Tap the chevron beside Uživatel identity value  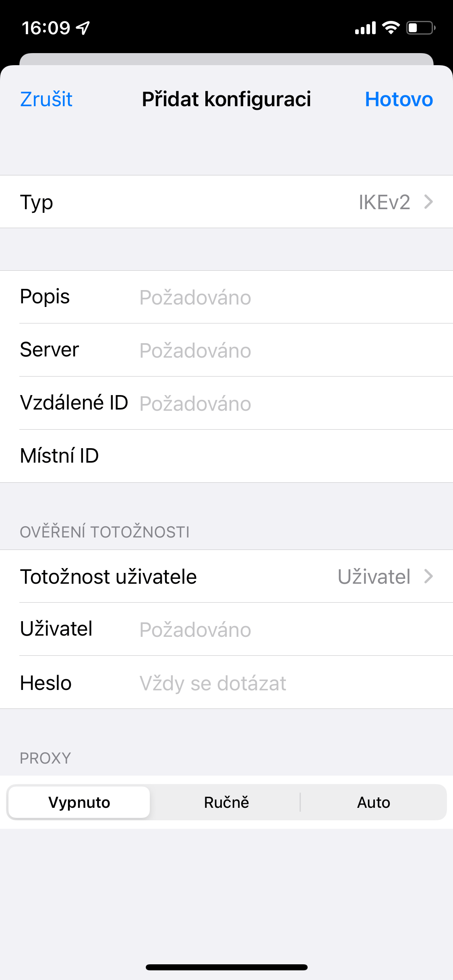pyautogui.click(x=429, y=576)
